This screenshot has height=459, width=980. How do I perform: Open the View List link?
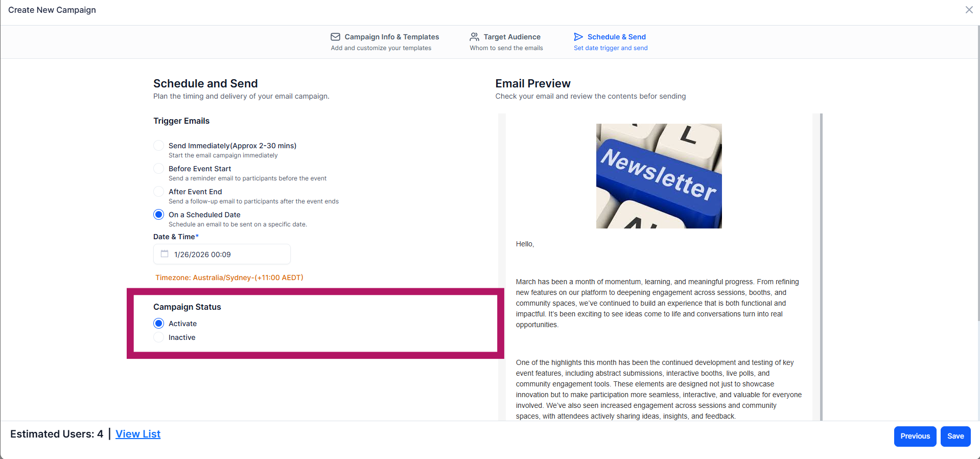138,434
